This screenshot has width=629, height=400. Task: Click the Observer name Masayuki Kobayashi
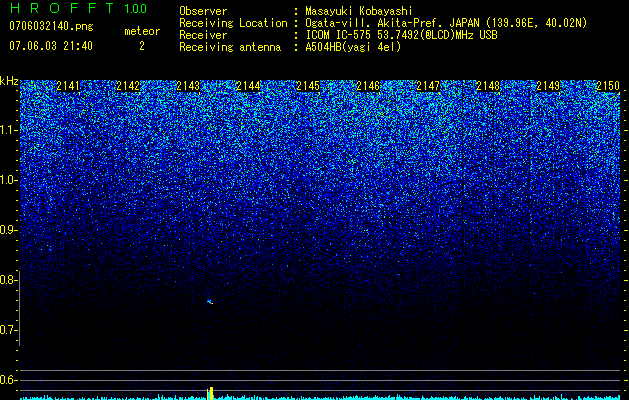click(x=359, y=11)
